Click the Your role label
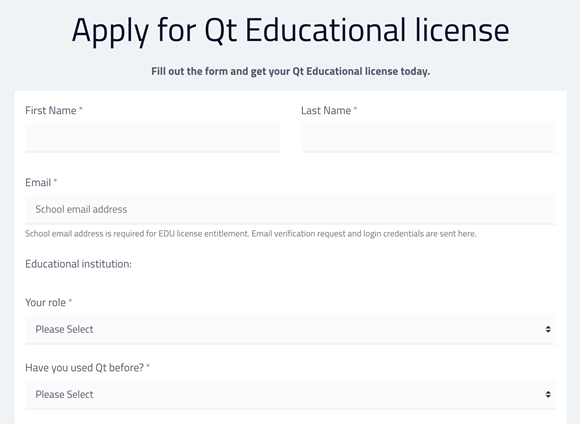The height and width of the screenshot is (424, 580). tap(45, 303)
